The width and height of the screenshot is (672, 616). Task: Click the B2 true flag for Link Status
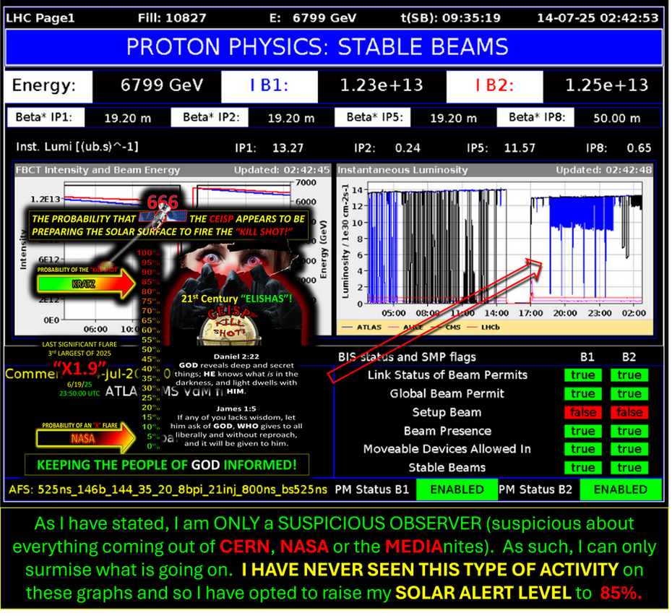pos(629,375)
